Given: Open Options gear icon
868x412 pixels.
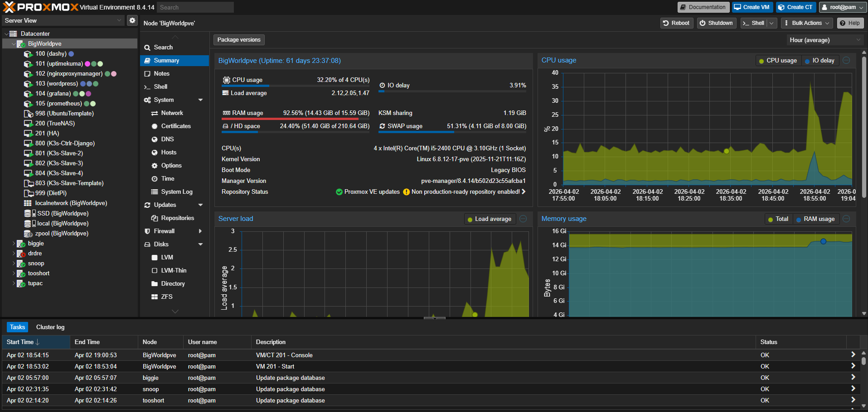Looking at the screenshot, I should tap(155, 166).
